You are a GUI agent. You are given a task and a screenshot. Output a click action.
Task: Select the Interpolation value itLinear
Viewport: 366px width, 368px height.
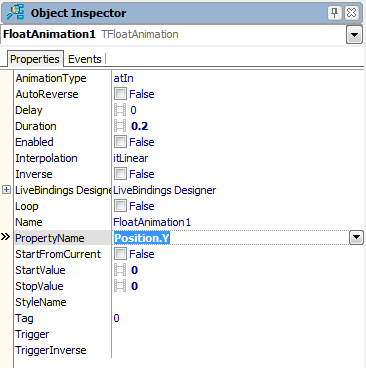pos(131,158)
